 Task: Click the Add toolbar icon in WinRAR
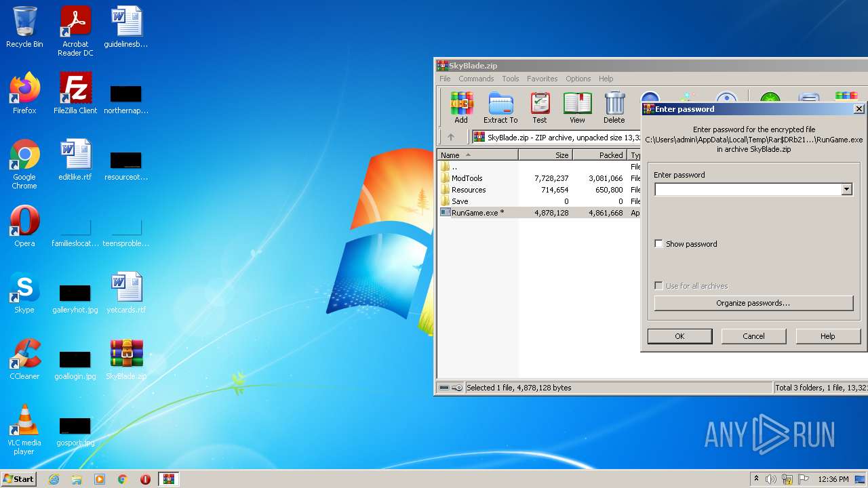(461, 108)
